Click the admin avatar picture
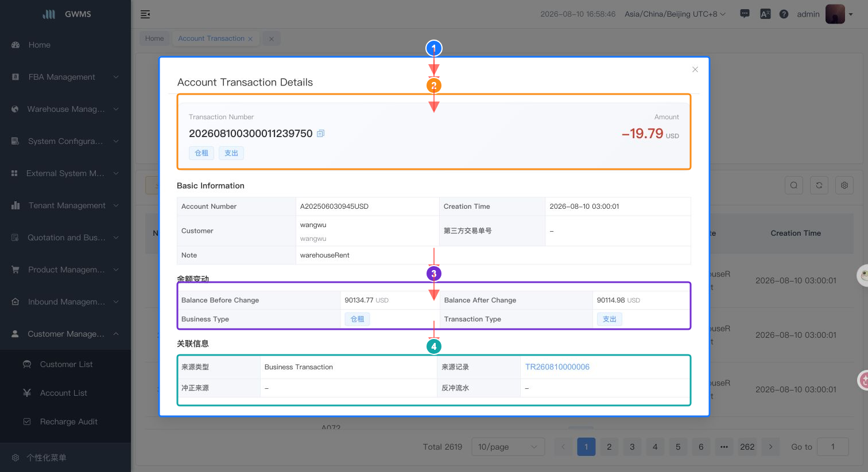 click(835, 14)
